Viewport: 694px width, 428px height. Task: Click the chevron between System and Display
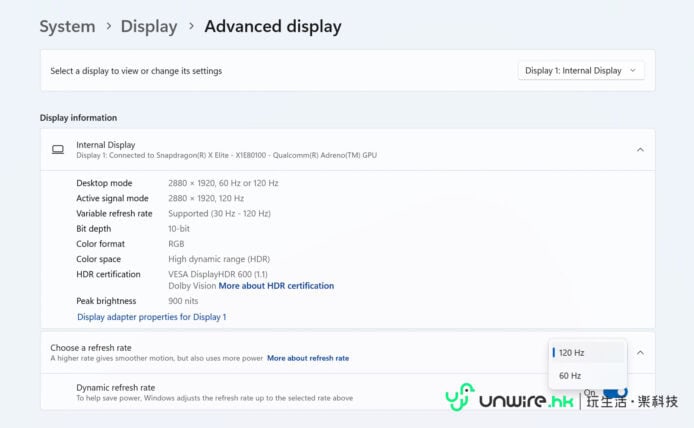coord(108,27)
